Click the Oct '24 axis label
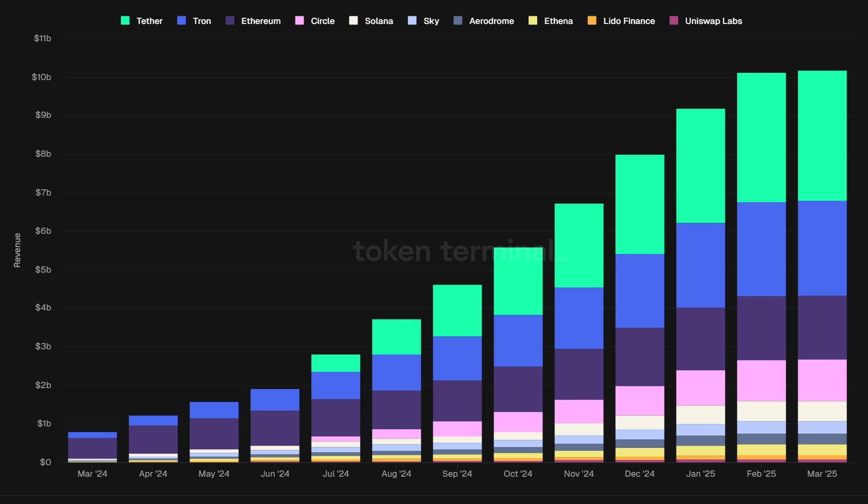868x504 pixels. pyautogui.click(x=518, y=473)
